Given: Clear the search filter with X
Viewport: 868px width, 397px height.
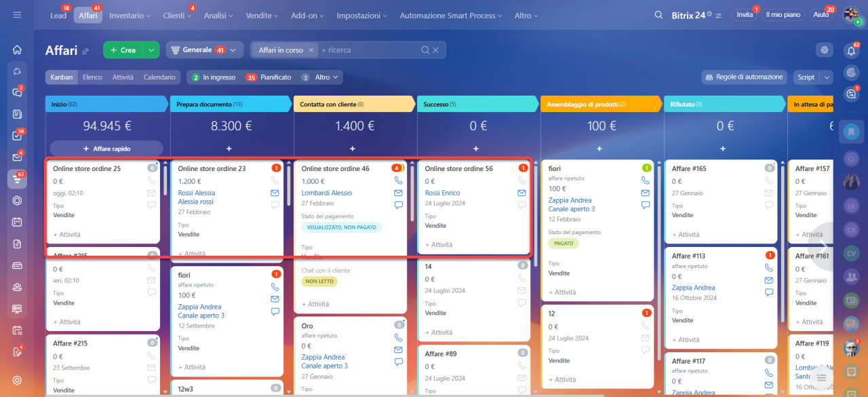Looking at the screenshot, I should (435, 50).
